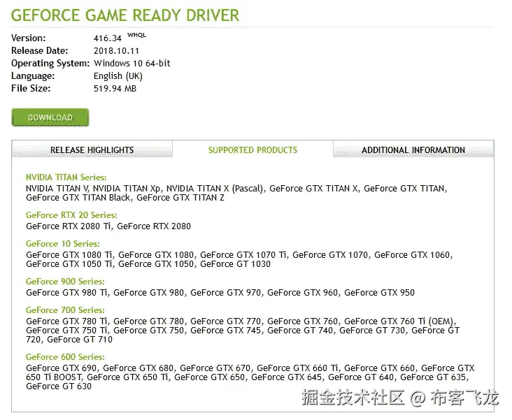Viewport: 512px width, 420px height.
Task: Click GeForce GTX 970 entry
Action: point(226,293)
